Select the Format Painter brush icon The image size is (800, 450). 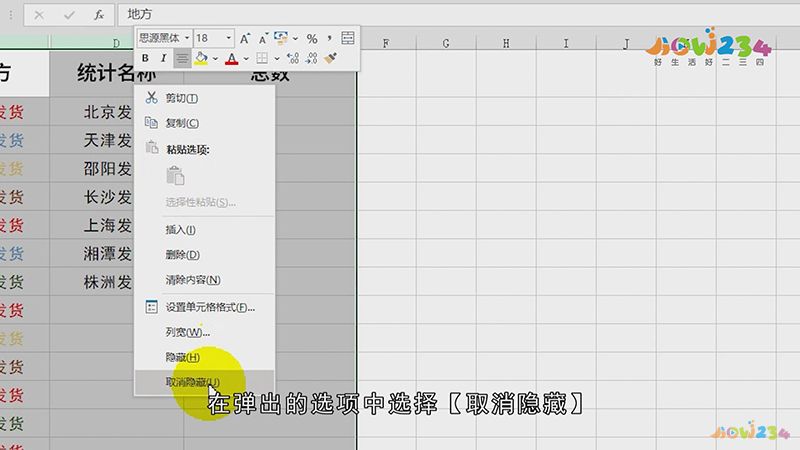tap(330, 58)
